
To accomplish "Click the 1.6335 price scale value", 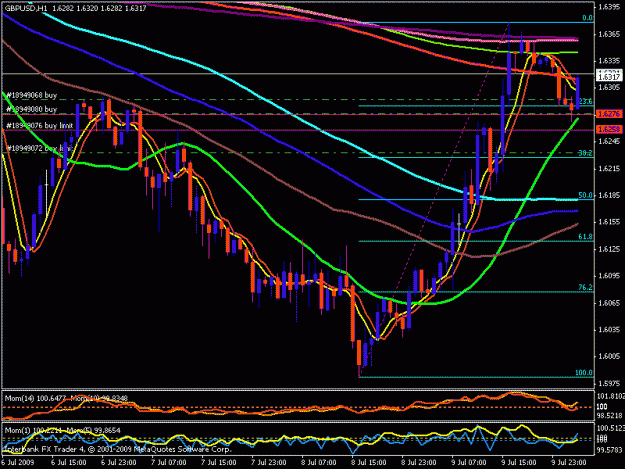I will (x=609, y=61).
